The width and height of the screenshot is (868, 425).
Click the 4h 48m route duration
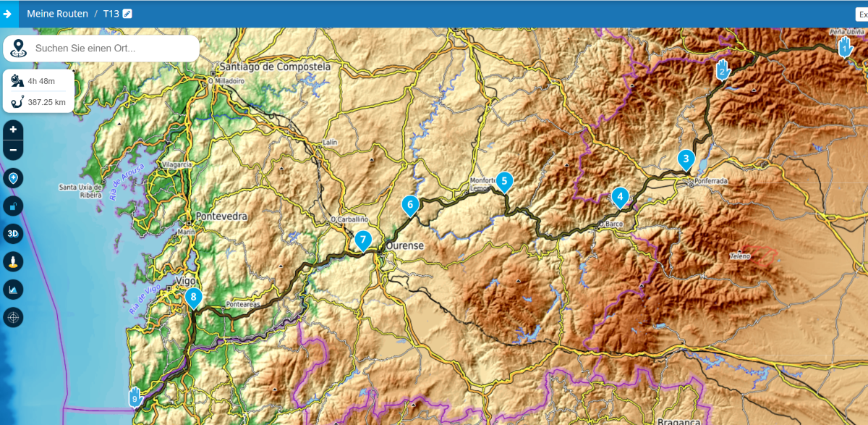tap(41, 81)
